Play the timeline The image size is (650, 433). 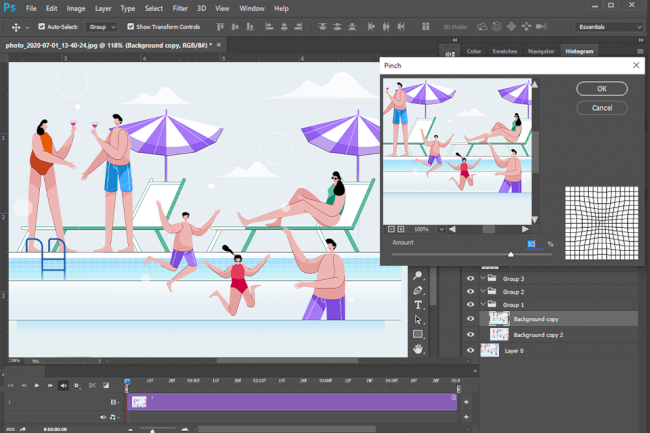37,385
